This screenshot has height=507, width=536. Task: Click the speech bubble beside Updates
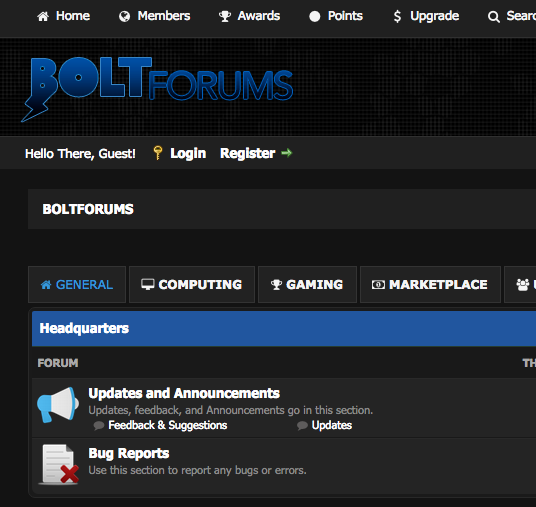coord(302,426)
